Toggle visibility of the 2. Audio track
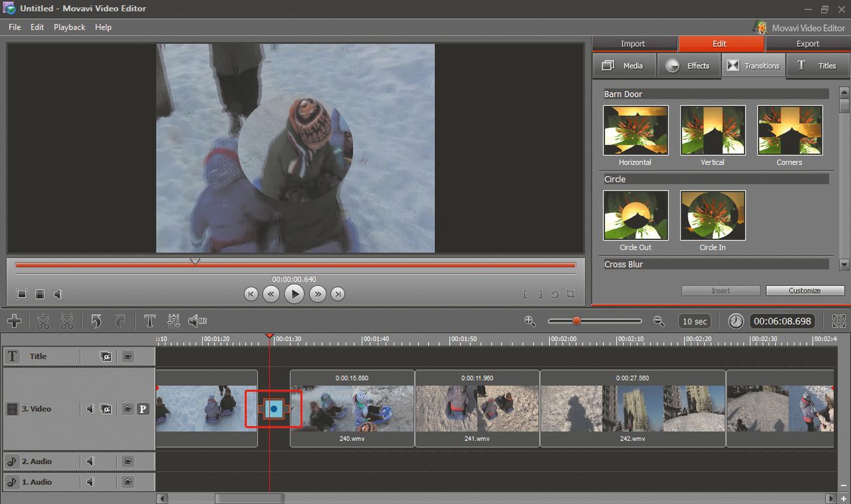This screenshot has width=851, height=504. (x=128, y=461)
